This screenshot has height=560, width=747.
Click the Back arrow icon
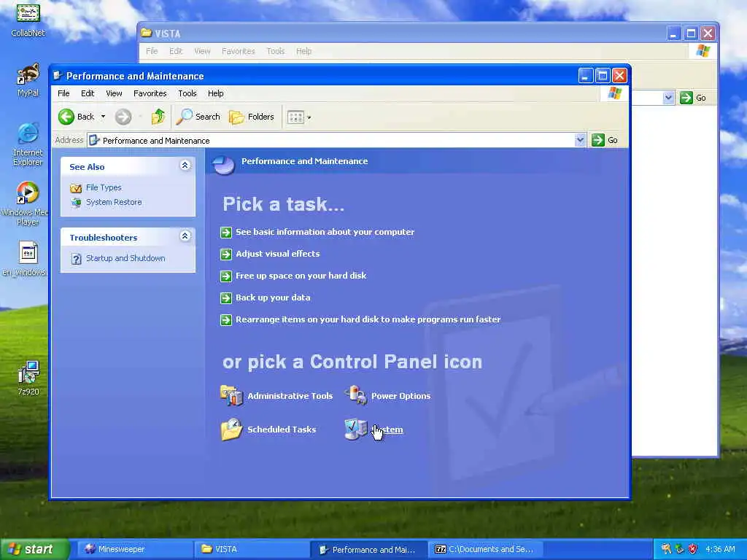[66, 117]
